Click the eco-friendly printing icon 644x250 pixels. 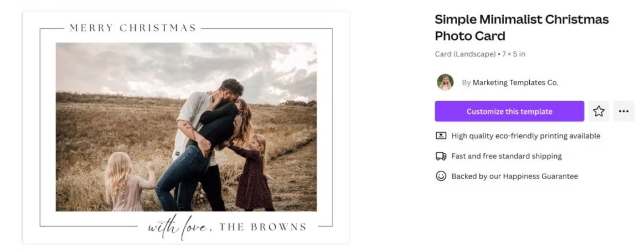(x=441, y=136)
